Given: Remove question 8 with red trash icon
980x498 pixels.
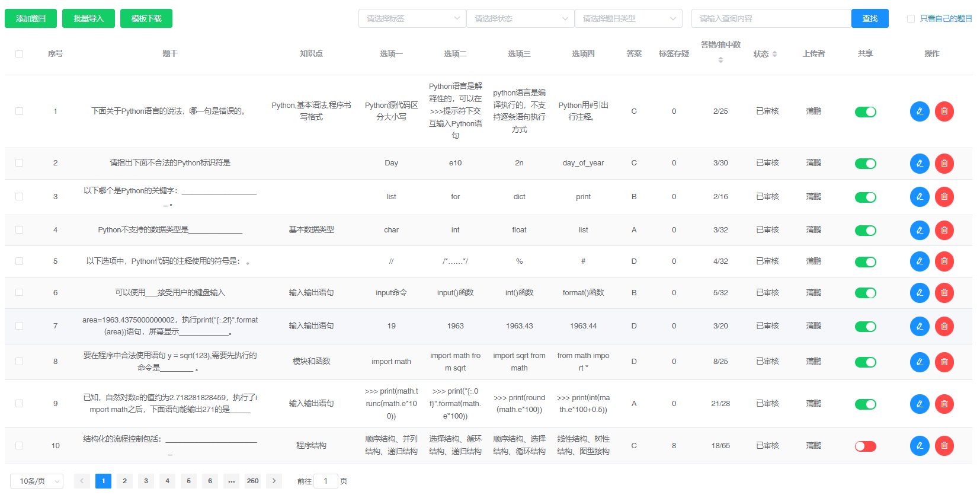Looking at the screenshot, I should [x=944, y=362].
